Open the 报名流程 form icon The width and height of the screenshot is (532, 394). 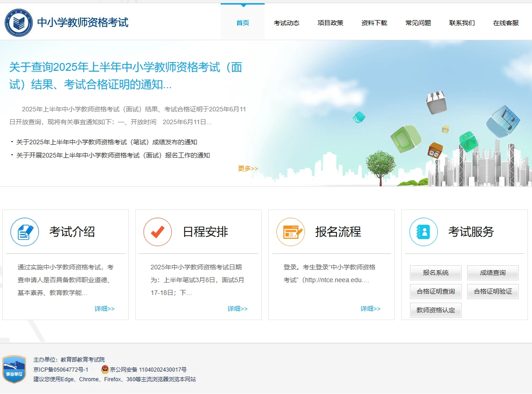[291, 232]
